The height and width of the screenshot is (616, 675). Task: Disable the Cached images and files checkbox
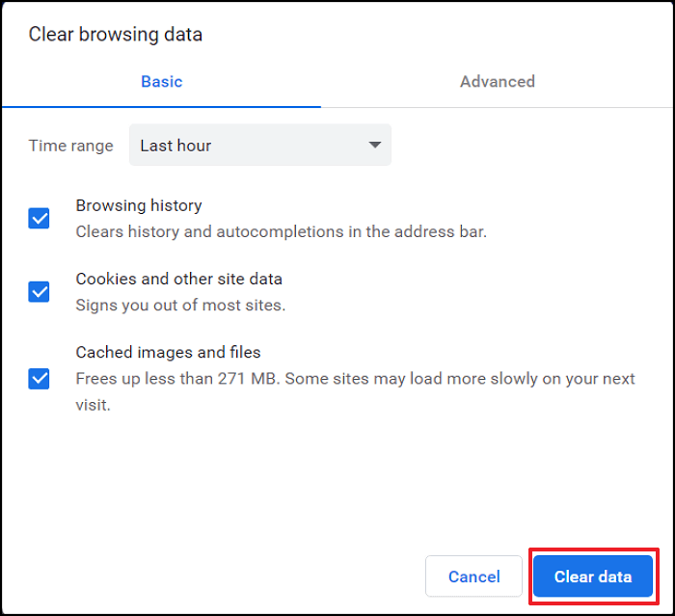coord(39,379)
